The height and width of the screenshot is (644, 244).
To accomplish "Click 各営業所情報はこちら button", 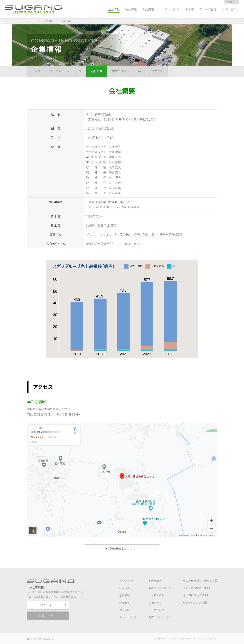I will [122, 549].
